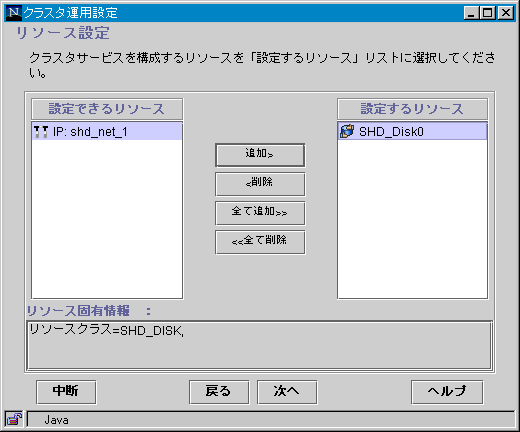
Task: Click the 中断 abort button
Action: (66, 392)
